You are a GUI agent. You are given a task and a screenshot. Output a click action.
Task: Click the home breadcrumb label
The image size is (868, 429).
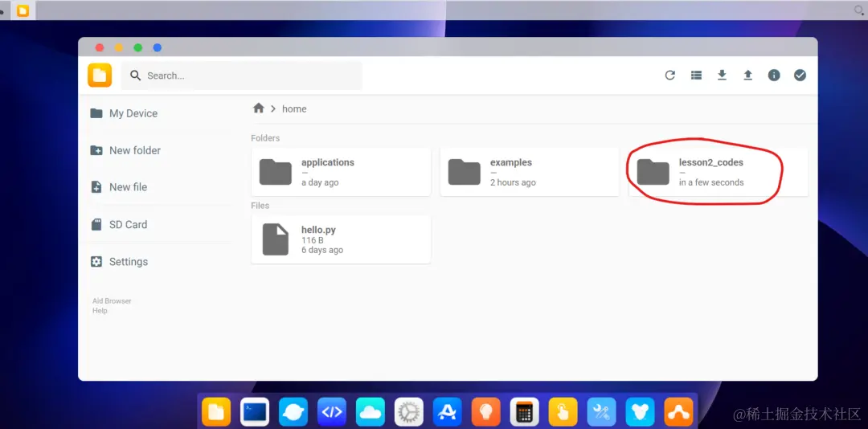[x=294, y=109]
